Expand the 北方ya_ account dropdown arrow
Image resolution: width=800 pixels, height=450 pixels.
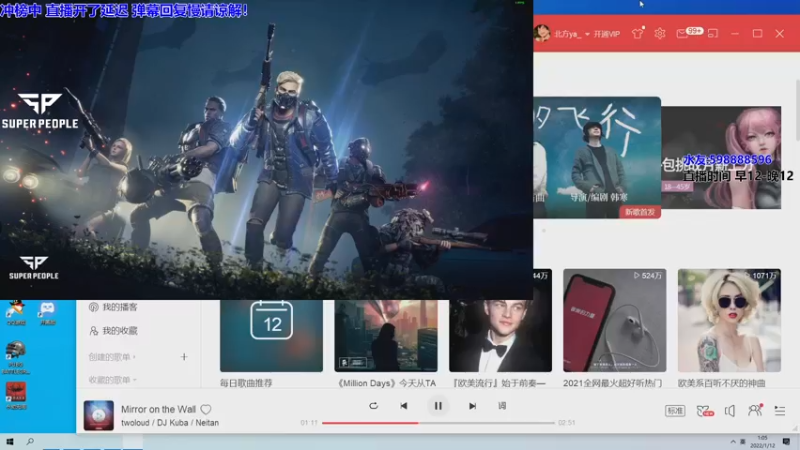[587, 34]
